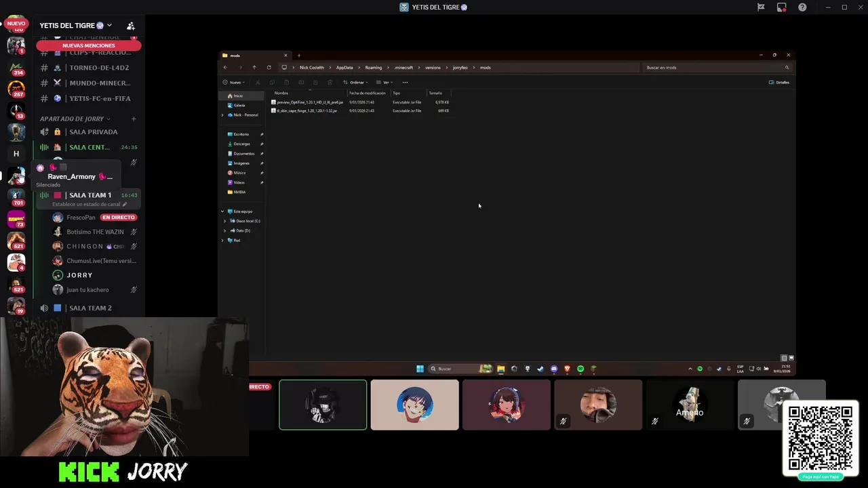Select tl_skin_cape_forge jar file

[306, 110]
